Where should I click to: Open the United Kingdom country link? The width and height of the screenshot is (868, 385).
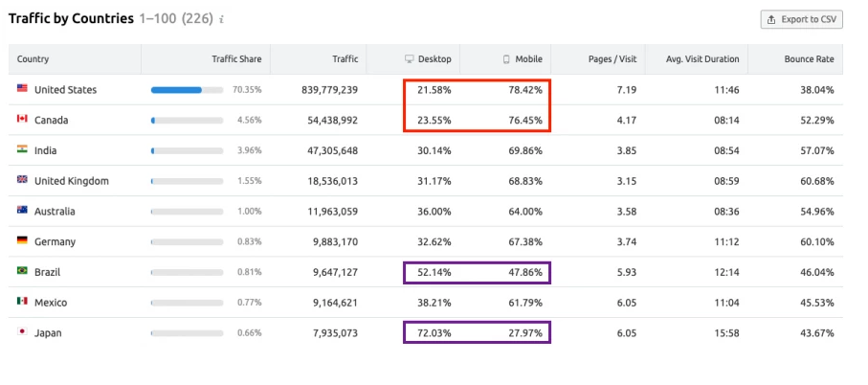tap(71, 181)
